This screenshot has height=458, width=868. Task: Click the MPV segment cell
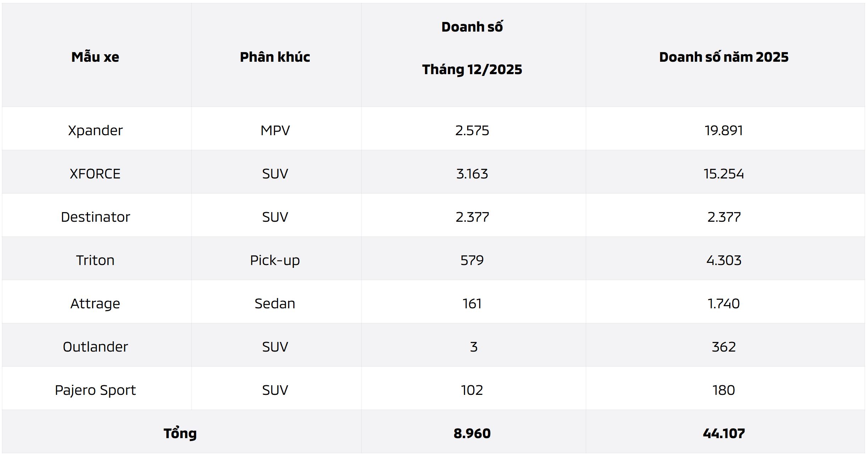[x=275, y=130]
